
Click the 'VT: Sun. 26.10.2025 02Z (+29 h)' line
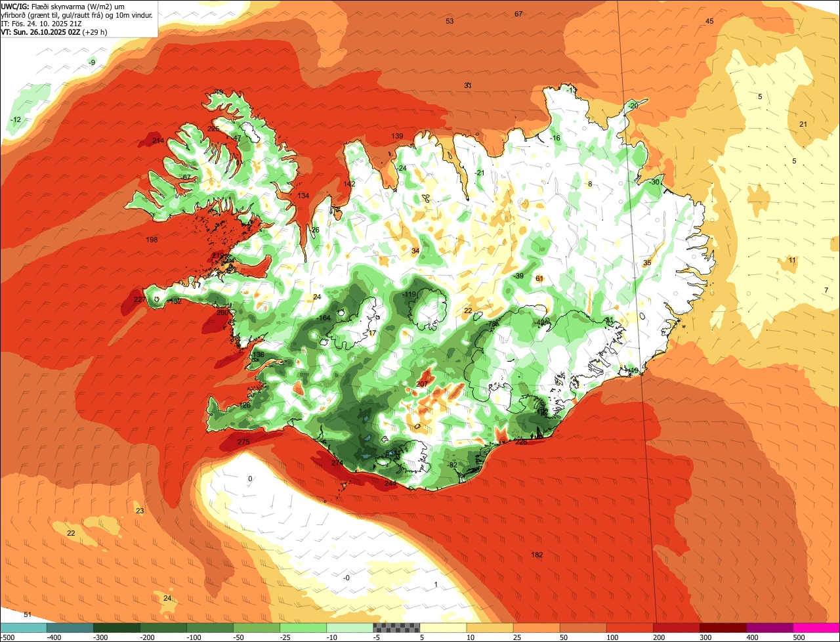54,32
